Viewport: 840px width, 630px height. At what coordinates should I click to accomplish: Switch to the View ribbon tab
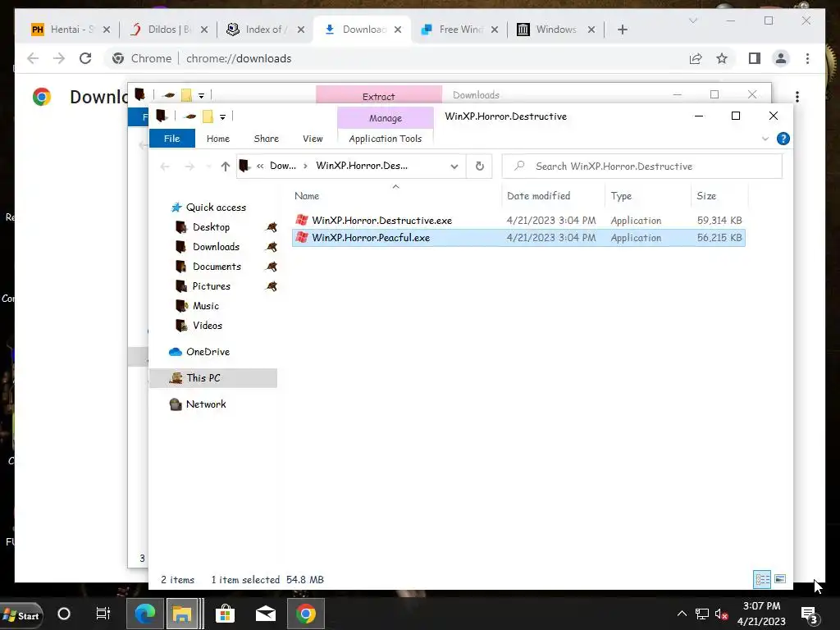313,138
